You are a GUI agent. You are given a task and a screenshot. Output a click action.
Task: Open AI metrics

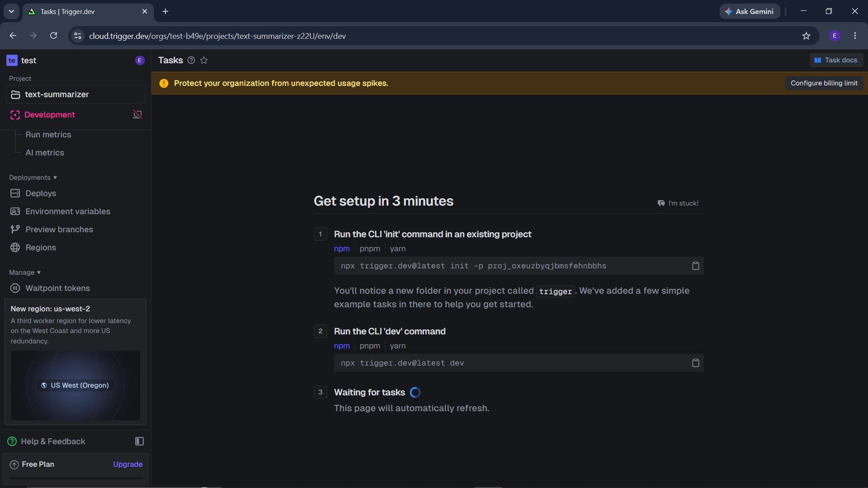pyautogui.click(x=45, y=153)
